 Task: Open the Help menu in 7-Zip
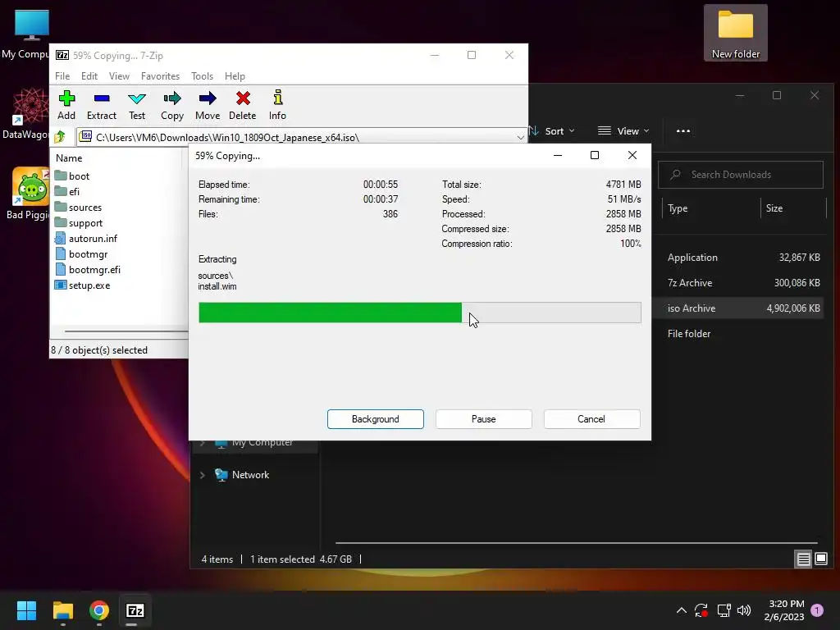(x=235, y=76)
